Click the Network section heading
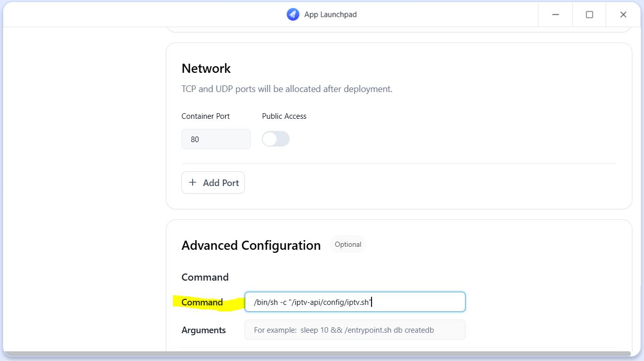This screenshot has width=644, height=361. pos(206,68)
